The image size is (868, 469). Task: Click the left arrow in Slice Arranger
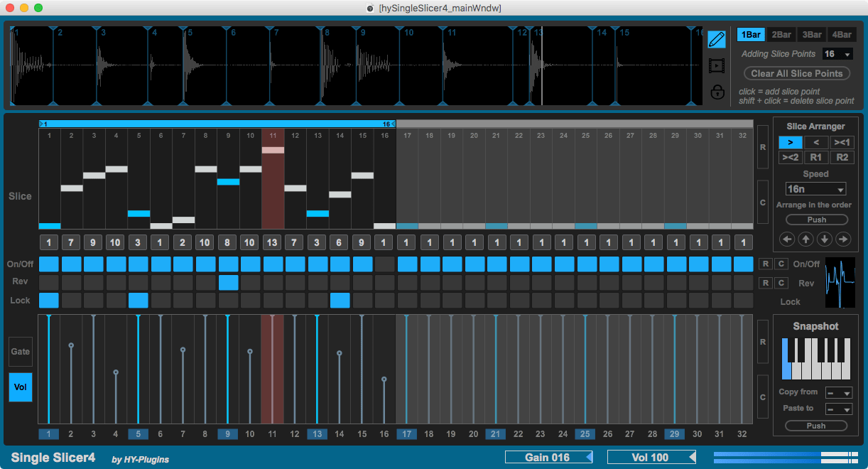[787, 239]
